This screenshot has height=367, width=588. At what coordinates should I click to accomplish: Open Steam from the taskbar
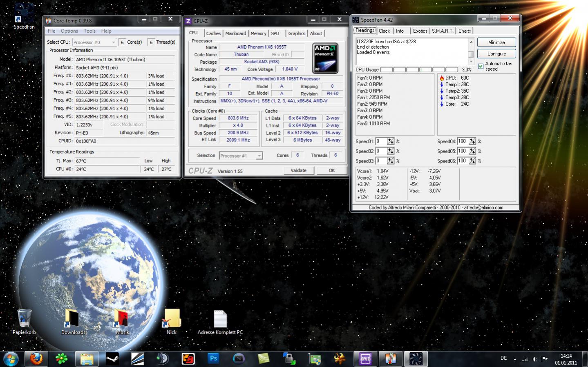pyautogui.click(x=112, y=359)
